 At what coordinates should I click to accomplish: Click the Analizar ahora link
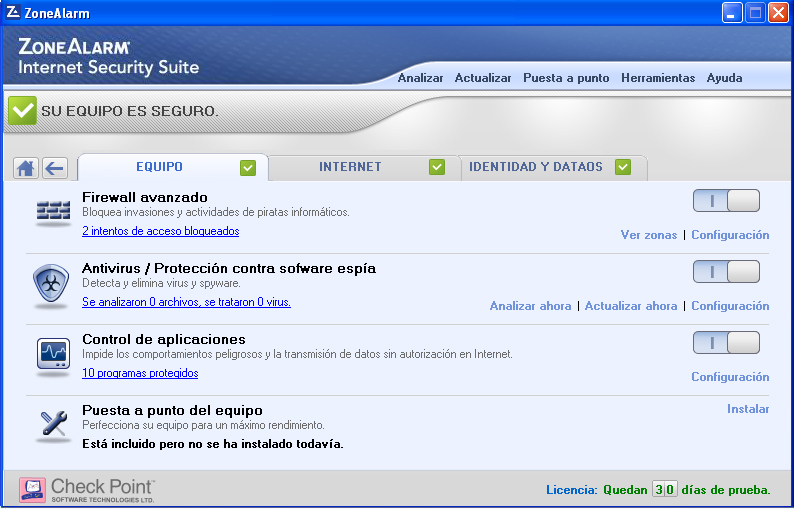click(x=530, y=306)
